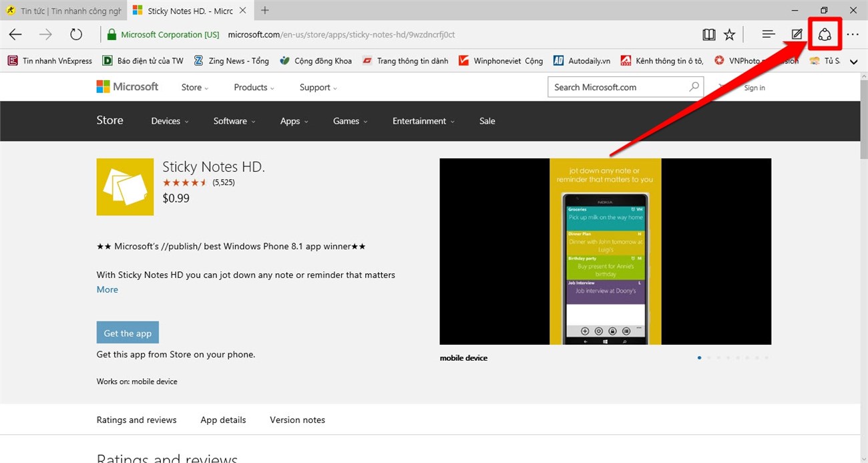Expand the Store dropdown in header

click(x=195, y=88)
